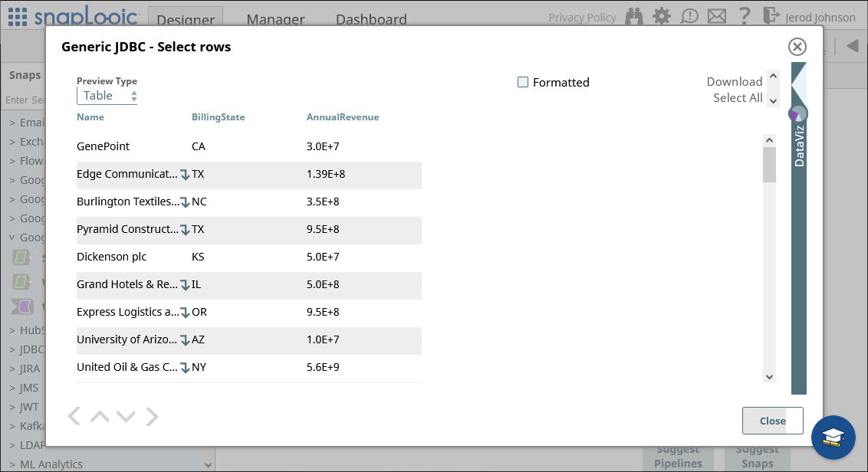868x472 pixels.
Task: Click the notifications speech bubble icon
Action: point(689,16)
